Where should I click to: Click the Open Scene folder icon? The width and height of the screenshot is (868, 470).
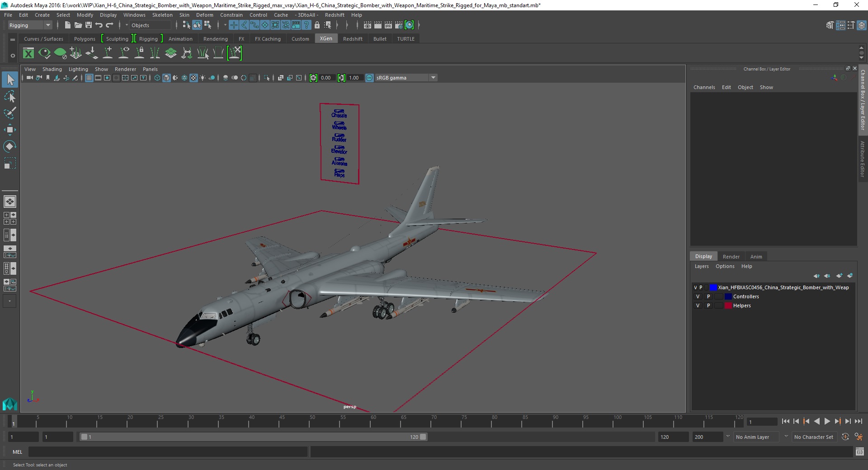pos(78,25)
